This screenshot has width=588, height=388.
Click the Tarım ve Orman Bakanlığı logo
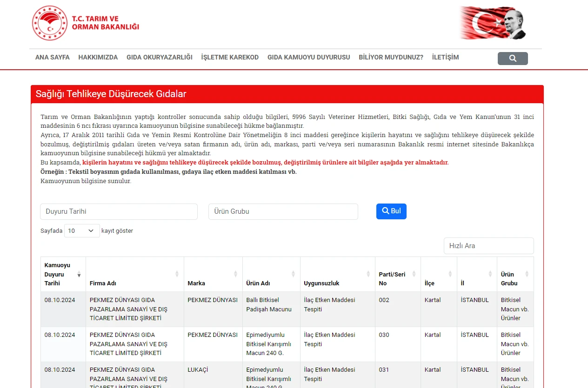click(x=86, y=23)
